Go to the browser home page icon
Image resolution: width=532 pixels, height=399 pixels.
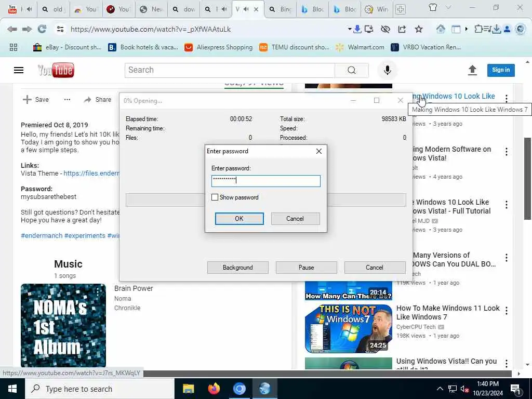pos(441,29)
